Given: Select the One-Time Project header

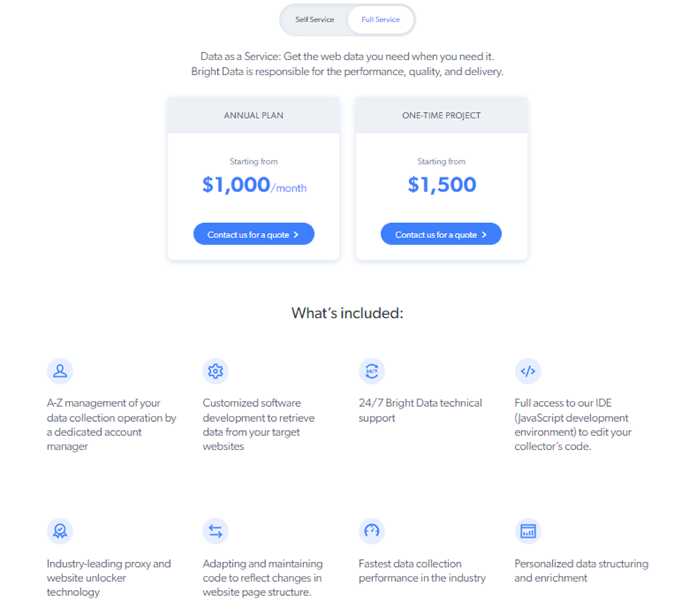Looking at the screenshot, I should click(440, 115).
